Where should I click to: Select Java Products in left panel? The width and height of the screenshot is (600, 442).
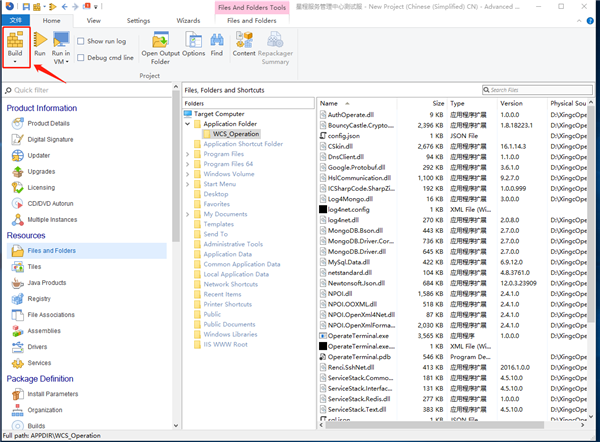47,283
